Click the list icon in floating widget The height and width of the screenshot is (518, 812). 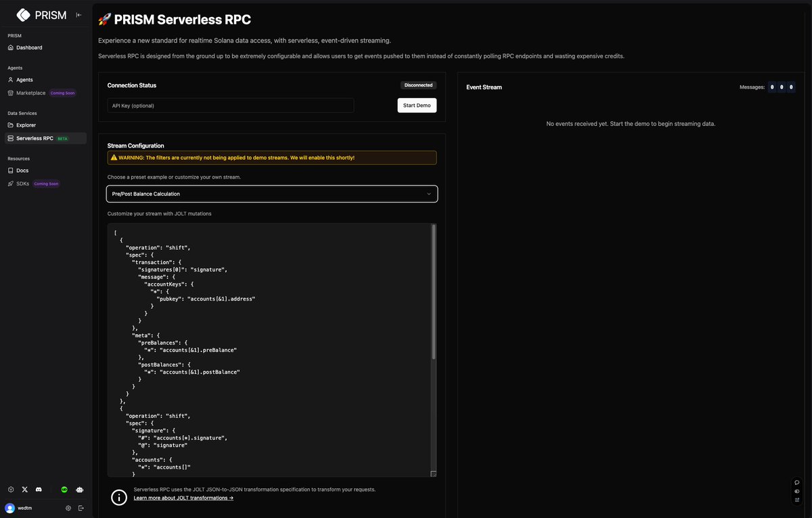pos(797,500)
